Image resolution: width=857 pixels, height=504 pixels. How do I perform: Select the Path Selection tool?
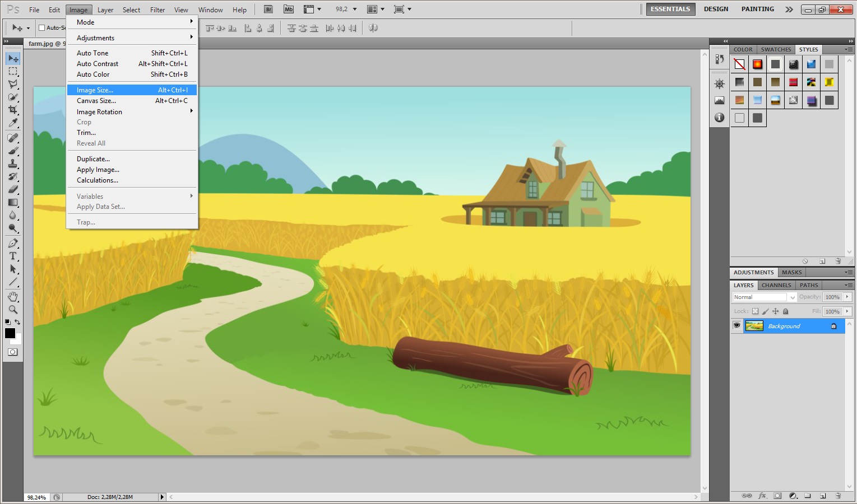13,269
